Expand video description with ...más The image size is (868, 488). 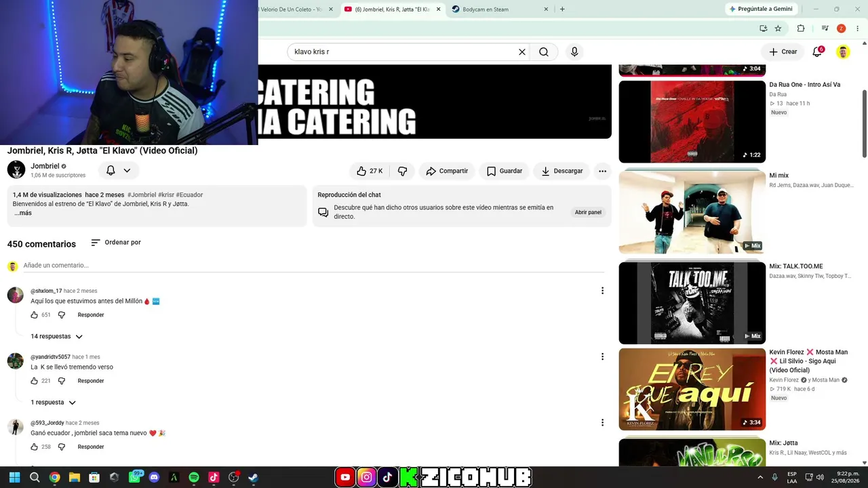pyautogui.click(x=23, y=213)
